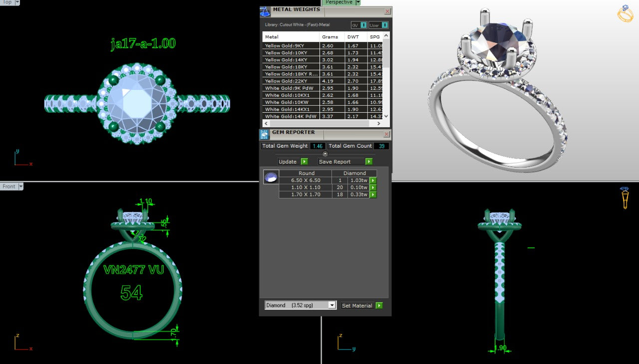This screenshot has height=364, width=639.
Task: Close the Gem Reporter panel
Action: pyautogui.click(x=386, y=134)
